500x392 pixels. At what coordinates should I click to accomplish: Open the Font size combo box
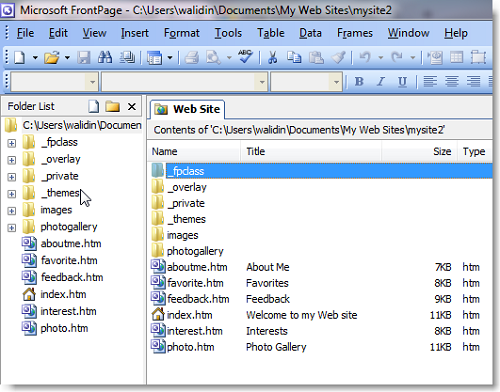tap(306, 82)
